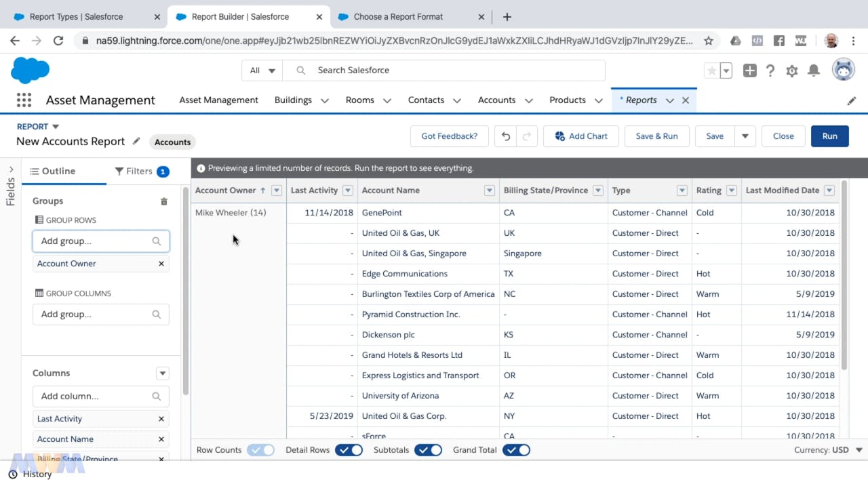This screenshot has width=868, height=488.
Task: Click the Group Rows Add group field
Action: [101, 241]
